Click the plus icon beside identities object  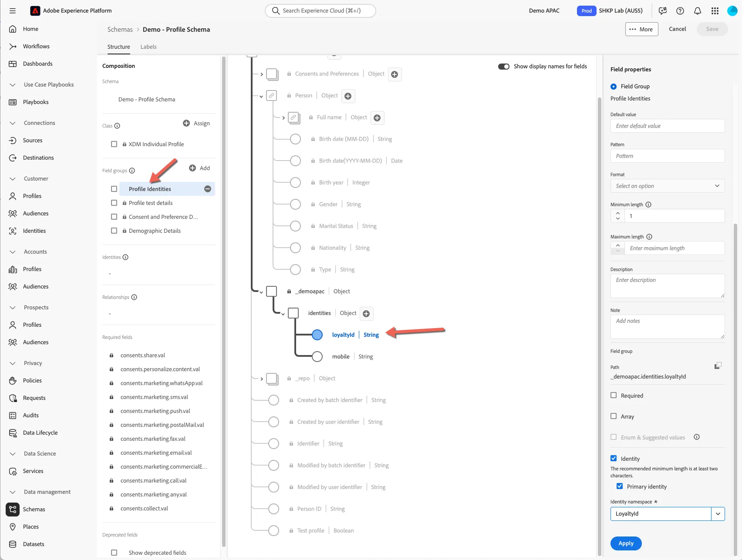pyautogui.click(x=366, y=314)
